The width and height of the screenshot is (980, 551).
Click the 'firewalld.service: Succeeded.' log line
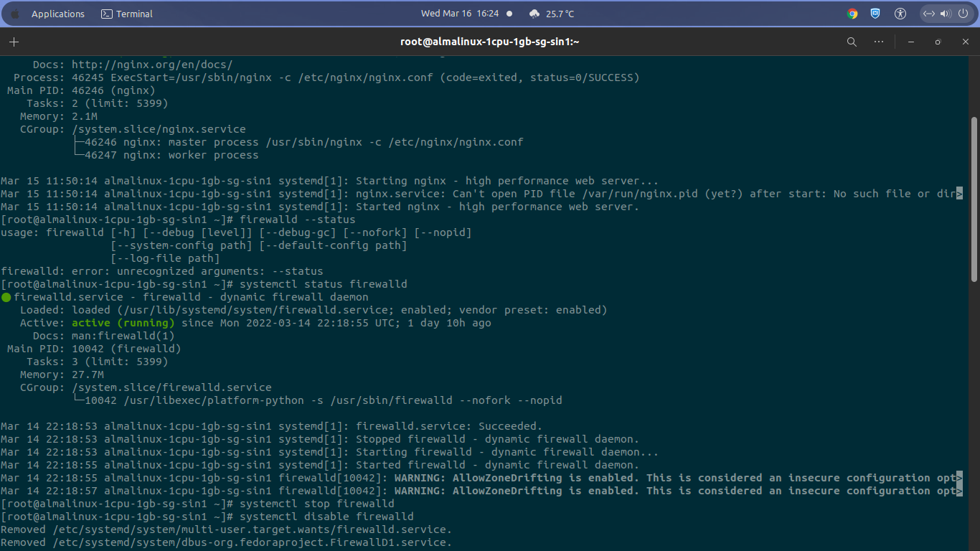(x=272, y=426)
